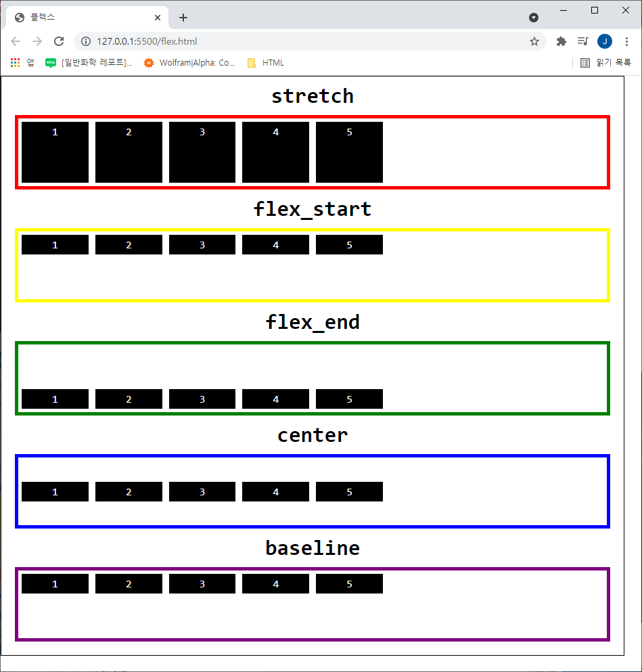
Task: Click box 3 in the baseline container
Action: (202, 584)
